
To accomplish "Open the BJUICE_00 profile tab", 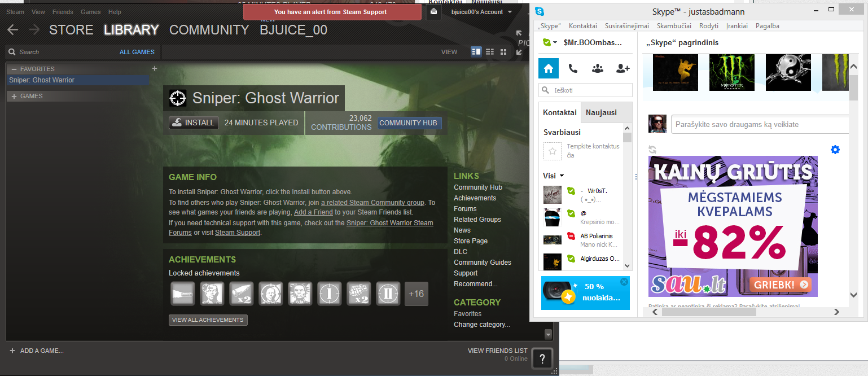I will (x=293, y=30).
